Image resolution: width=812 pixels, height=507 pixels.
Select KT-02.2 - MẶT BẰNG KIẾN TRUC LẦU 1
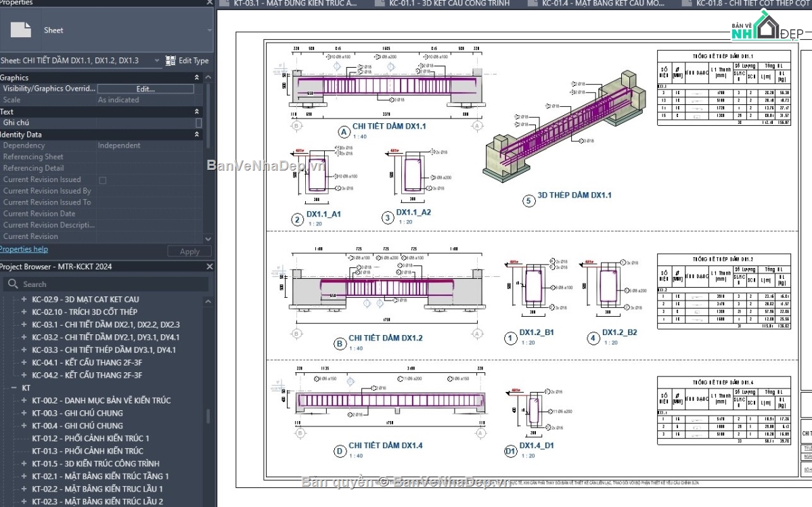point(97,489)
